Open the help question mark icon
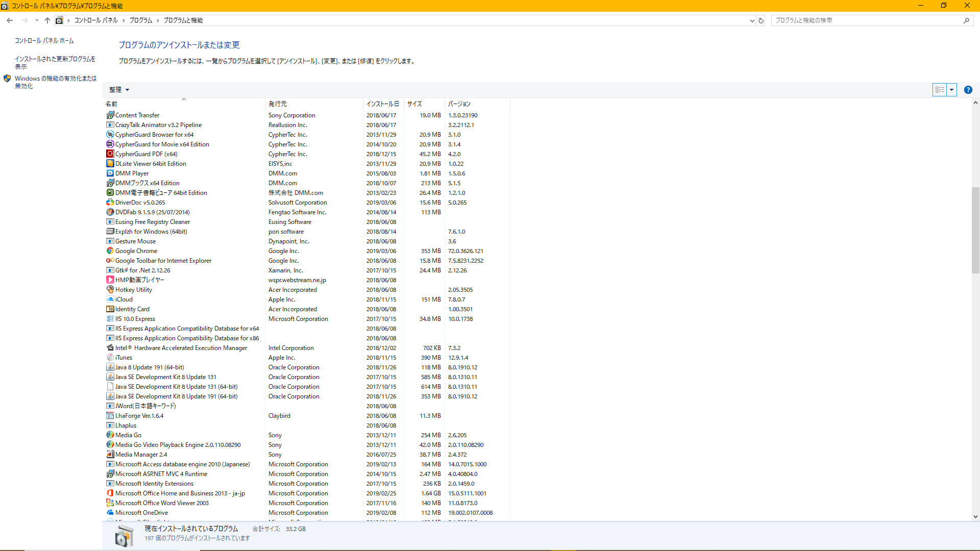This screenshot has height=551, width=980. click(x=968, y=90)
